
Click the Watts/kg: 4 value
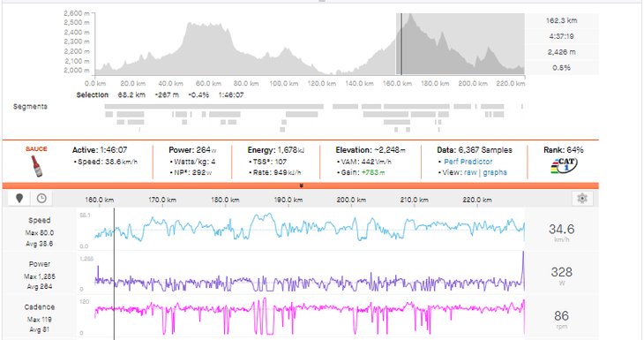(195, 162)
